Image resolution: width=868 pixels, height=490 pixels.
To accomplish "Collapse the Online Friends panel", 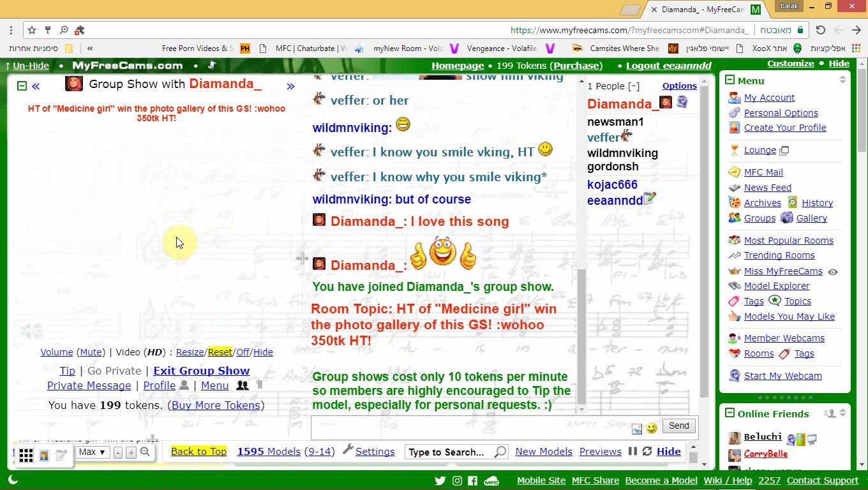I will click(x=730, y=413).
